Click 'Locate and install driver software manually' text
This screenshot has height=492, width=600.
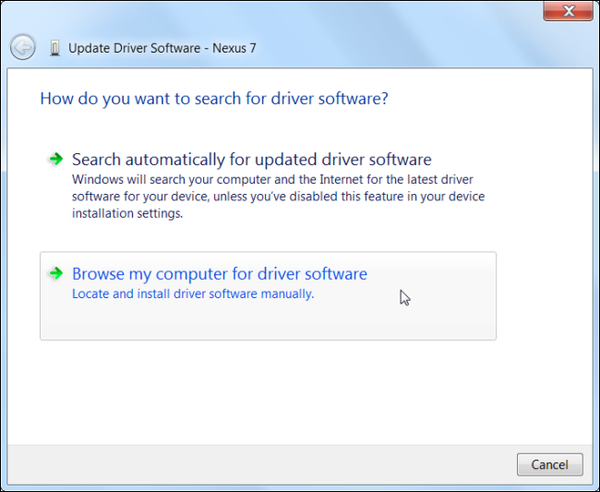[193, 294]
